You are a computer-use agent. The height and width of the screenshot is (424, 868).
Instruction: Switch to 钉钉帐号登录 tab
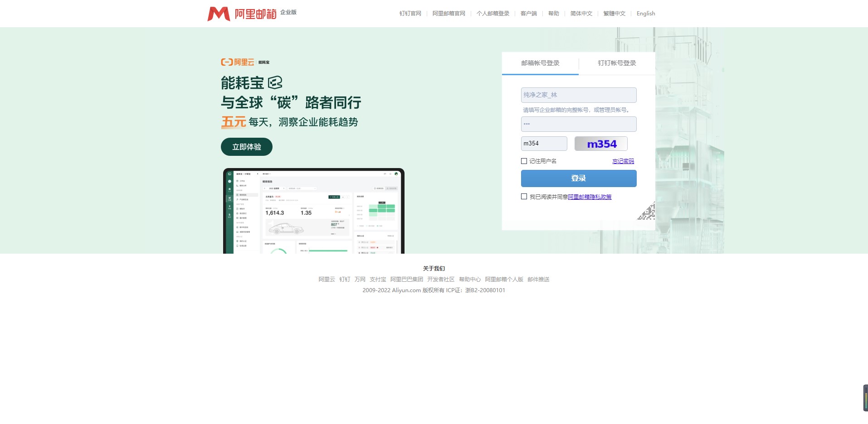tap(617, 63)
